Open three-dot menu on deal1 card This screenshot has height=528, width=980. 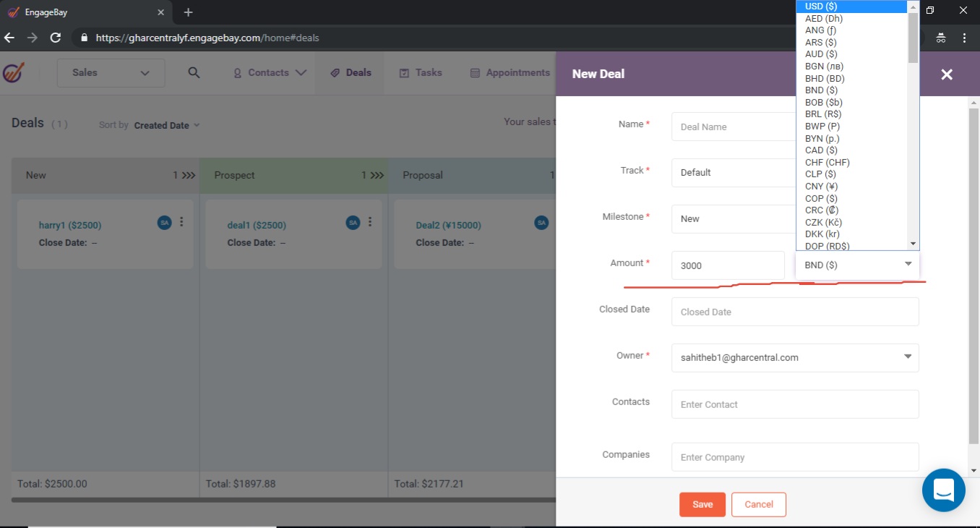pos(370,222)
